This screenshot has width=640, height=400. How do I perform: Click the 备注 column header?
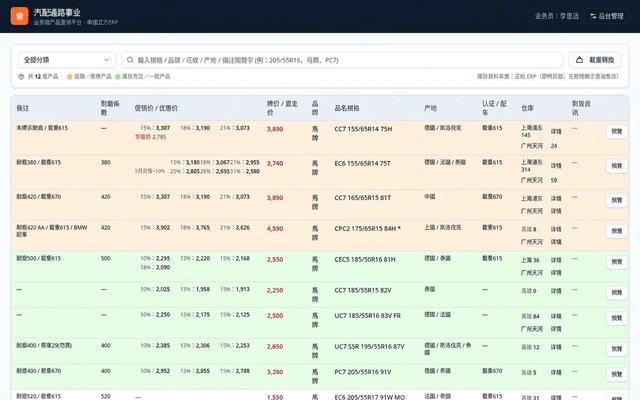[x=22, y=108]
